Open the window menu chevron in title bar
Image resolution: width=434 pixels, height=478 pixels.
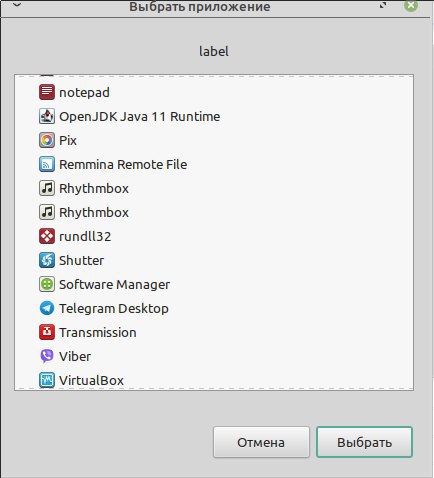click(x=17, y=5)
